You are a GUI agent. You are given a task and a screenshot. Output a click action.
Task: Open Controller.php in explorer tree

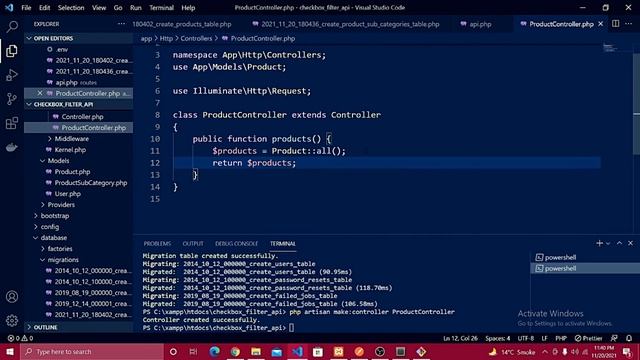82,117
